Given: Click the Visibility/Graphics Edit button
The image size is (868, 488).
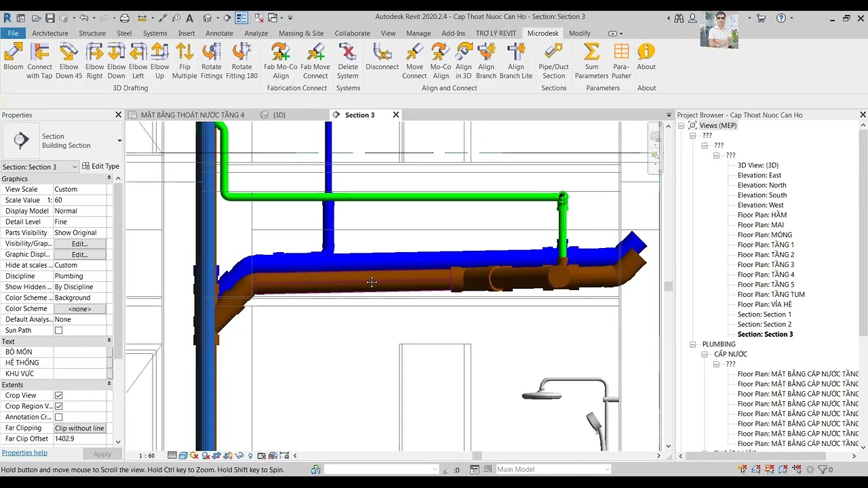Looking at the screenshot, I should (x=79, y=244).
